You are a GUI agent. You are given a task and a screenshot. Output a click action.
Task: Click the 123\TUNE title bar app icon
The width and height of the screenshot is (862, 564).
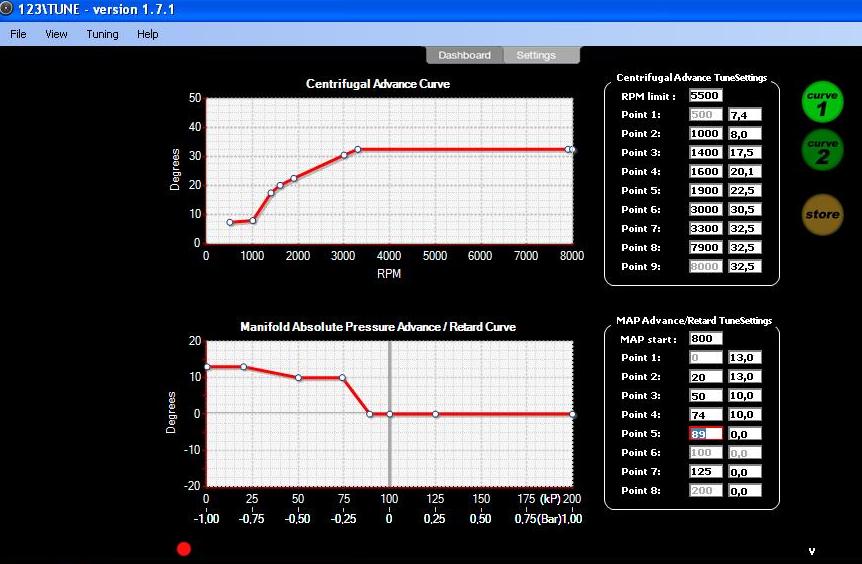pos(8,9)
